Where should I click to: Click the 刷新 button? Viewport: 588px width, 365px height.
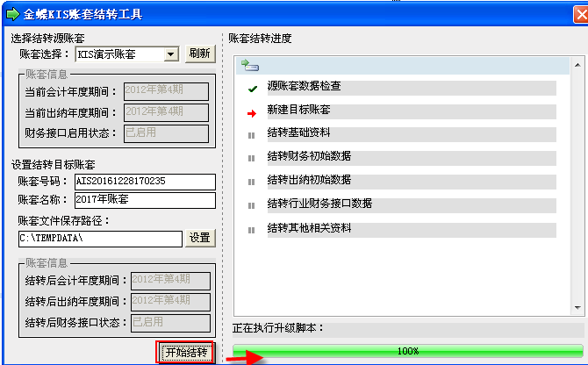coord(200,54)
